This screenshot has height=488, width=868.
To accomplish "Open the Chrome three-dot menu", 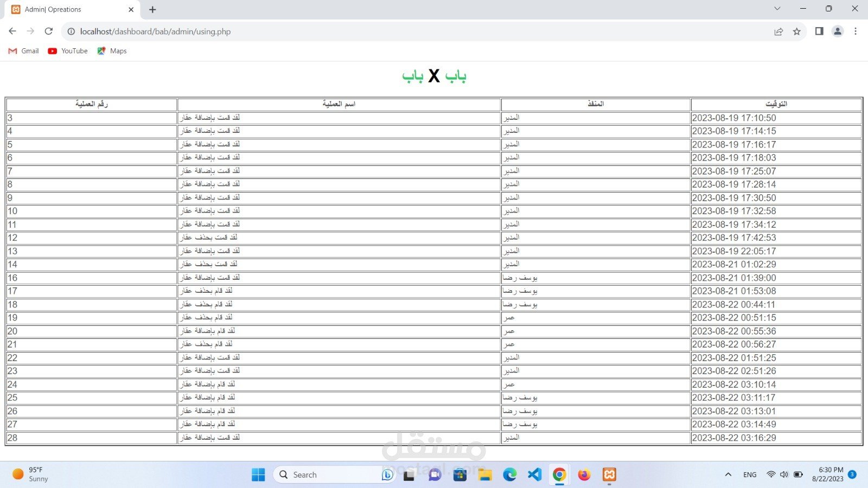I will (x=856, y=31).
